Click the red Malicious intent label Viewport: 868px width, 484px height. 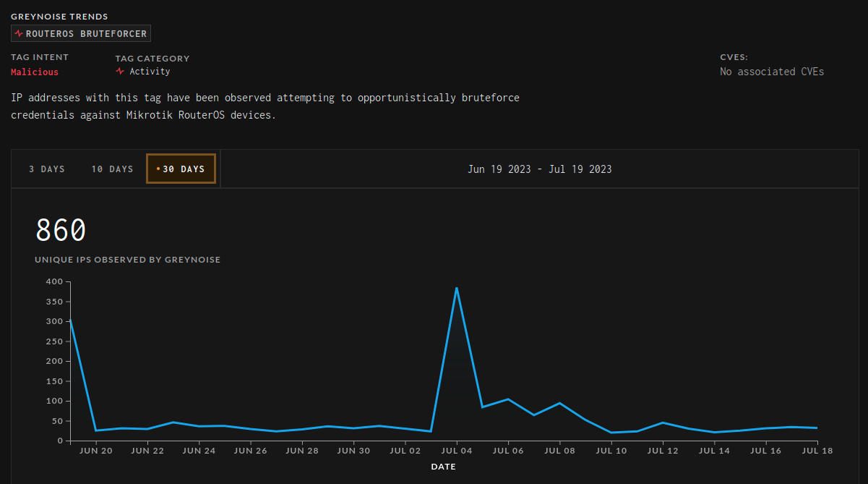coord(35,72)
